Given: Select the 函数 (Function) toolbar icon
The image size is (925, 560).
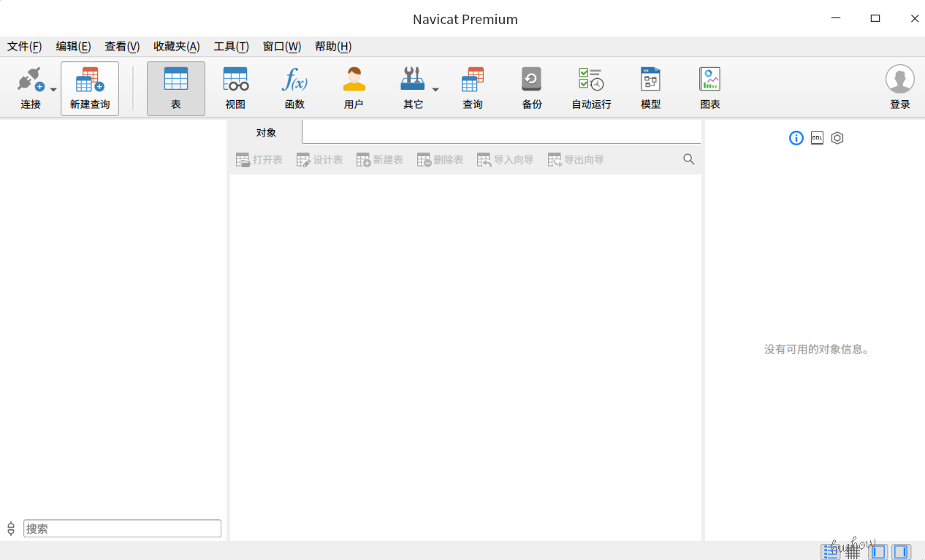Looking at the screenshot, I should (294, 88).
